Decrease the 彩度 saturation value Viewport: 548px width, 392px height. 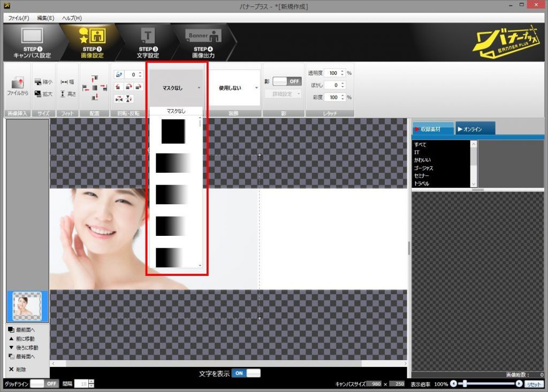tap(342, 99)
